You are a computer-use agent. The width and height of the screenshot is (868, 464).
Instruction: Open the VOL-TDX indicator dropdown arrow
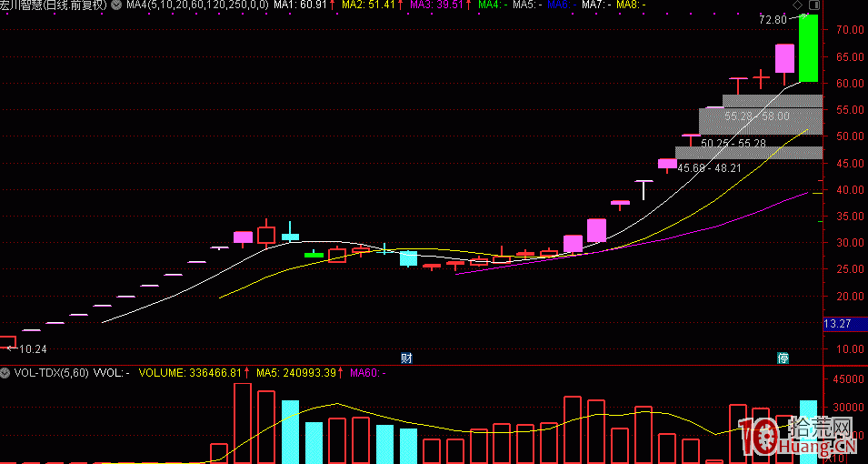click(x=5, y=372)
